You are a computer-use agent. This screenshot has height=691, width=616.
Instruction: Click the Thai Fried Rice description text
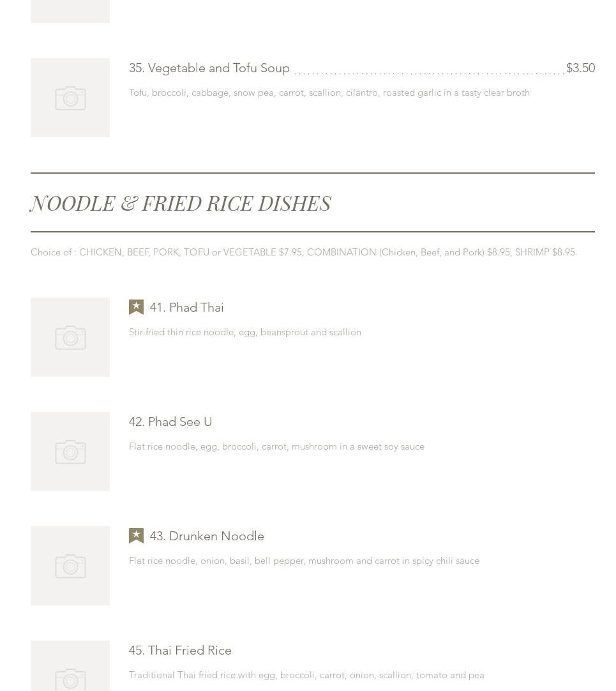(x=306, y=675)
